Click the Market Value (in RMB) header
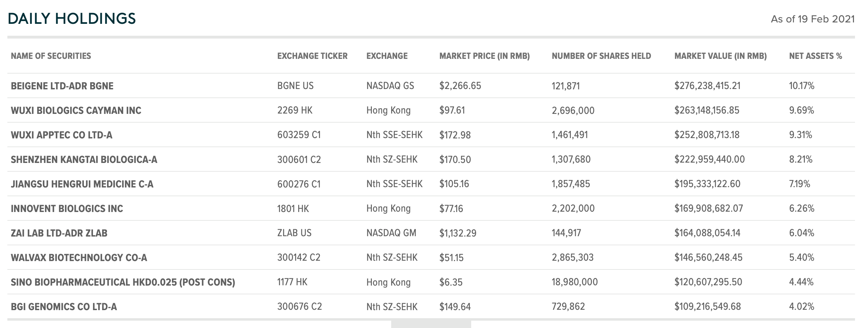Viewport: 868px width, 328px height. click(x=721, y=56)
